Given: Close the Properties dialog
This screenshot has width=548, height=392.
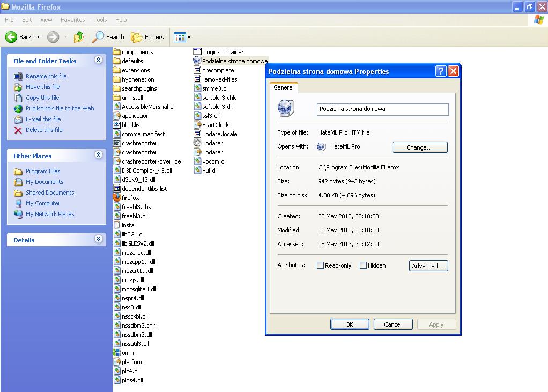Looking at the screenshot, I should 453,71.
